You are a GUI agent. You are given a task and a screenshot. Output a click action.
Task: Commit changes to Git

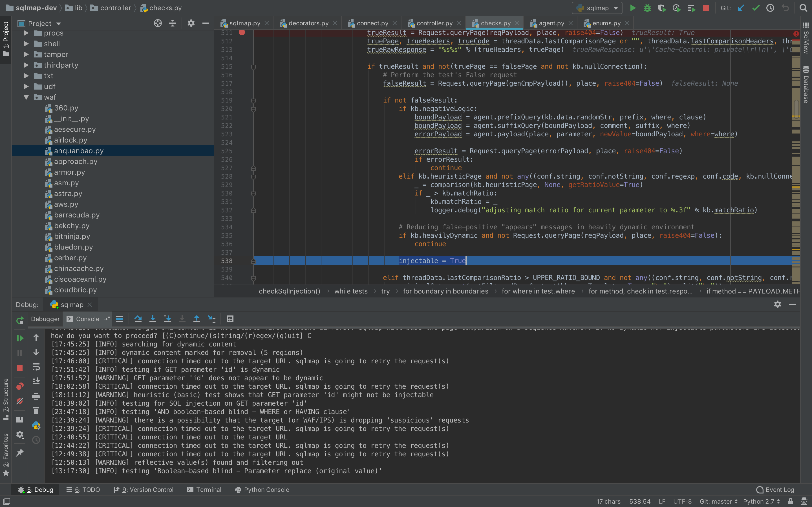pyautogui.click(x=756, y=8)
